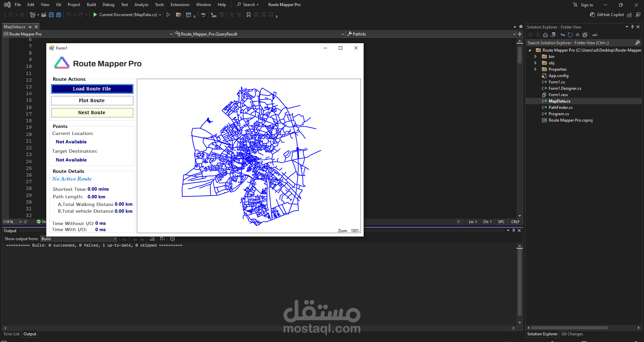Click the spell check abc icon
Viewport: 644px width, 342px height.
(203, 15)
